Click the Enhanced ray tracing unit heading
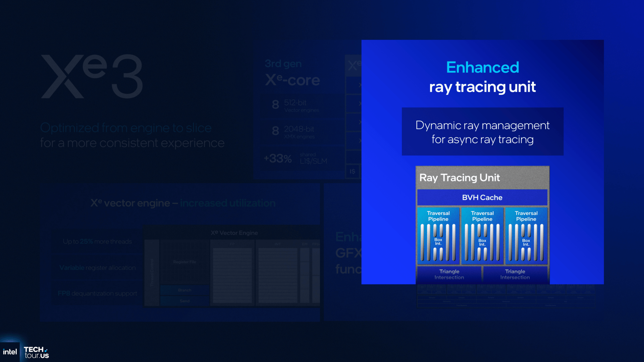Image resolution: width=644 pixels, height=362 pixels. 482,77
